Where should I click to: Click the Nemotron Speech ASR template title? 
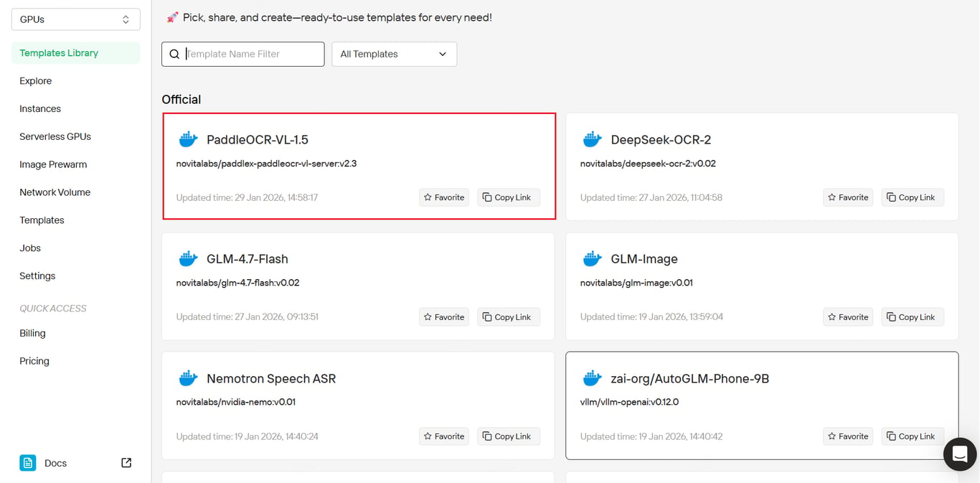pyautogui.click(x=271, y=378)
